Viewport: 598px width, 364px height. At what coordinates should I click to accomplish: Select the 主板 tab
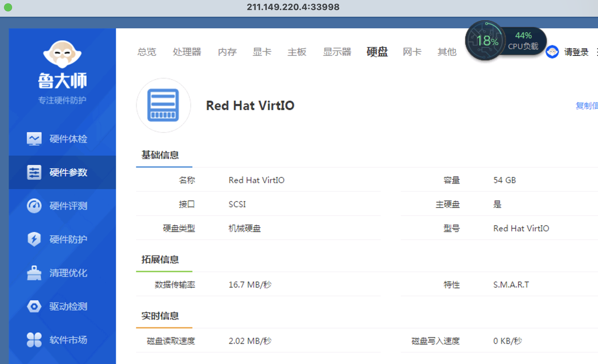pos(297,52)
